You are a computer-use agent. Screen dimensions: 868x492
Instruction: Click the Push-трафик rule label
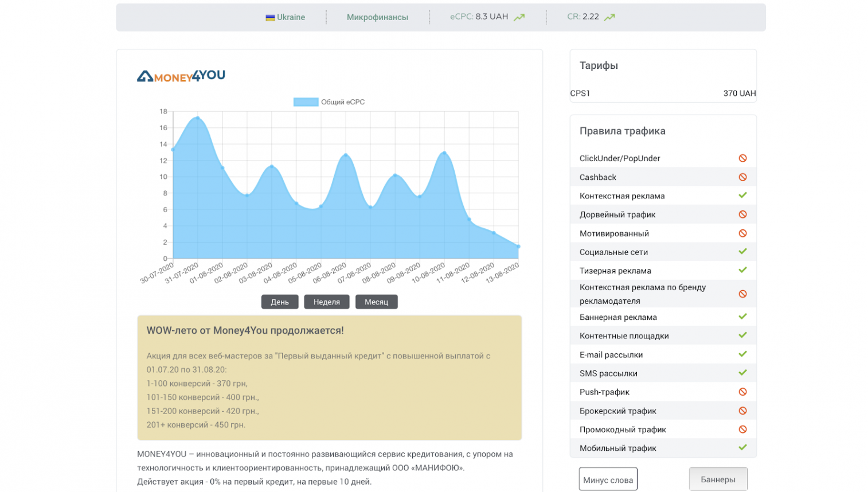pos(604,392)
